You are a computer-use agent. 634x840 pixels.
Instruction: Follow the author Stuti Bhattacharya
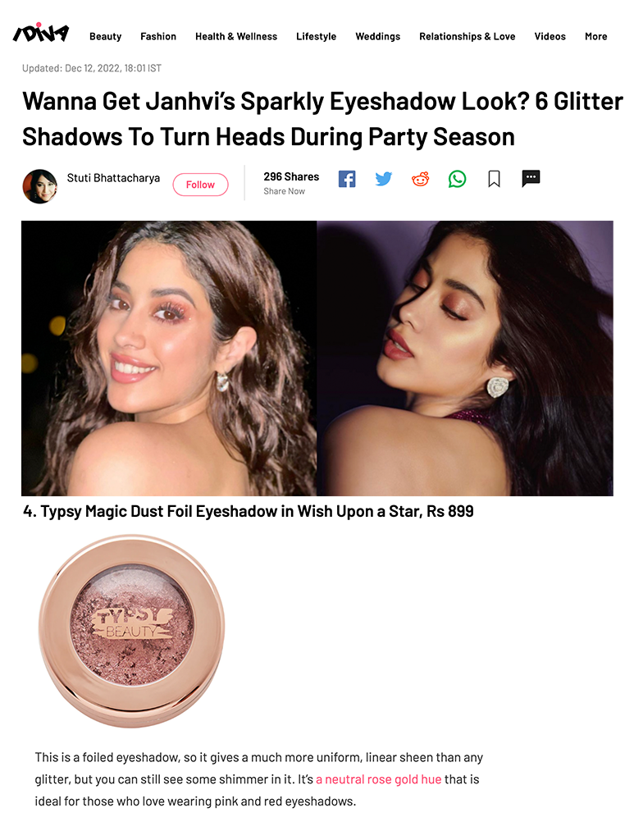click(x=200, y=185)
